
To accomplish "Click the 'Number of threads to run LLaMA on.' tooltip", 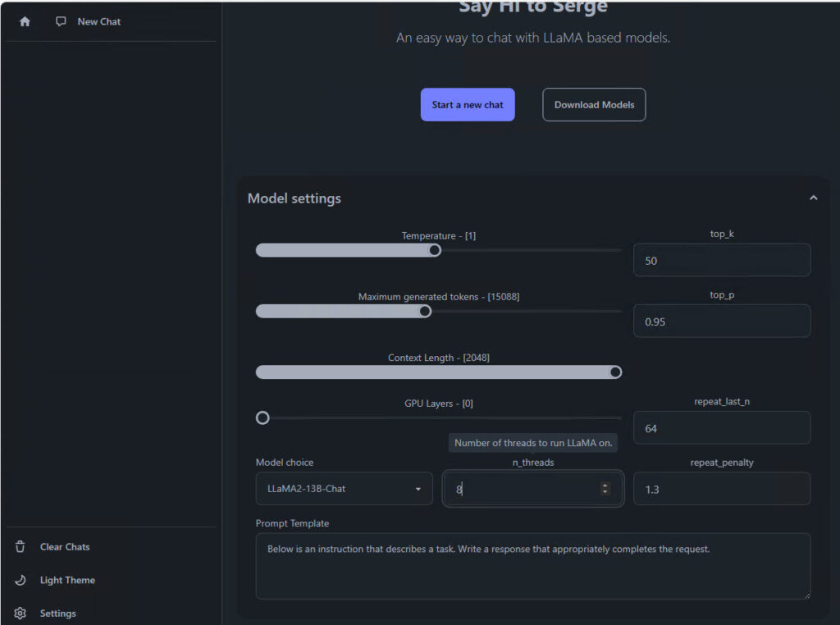I will tap(533, 443).
